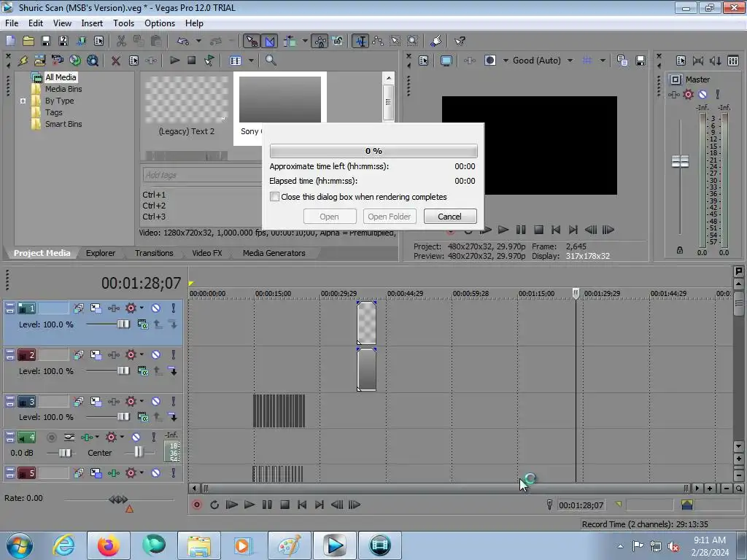The image size is (747, 560).
Task: Expand the By Type media bin
Action: (23, 101)
